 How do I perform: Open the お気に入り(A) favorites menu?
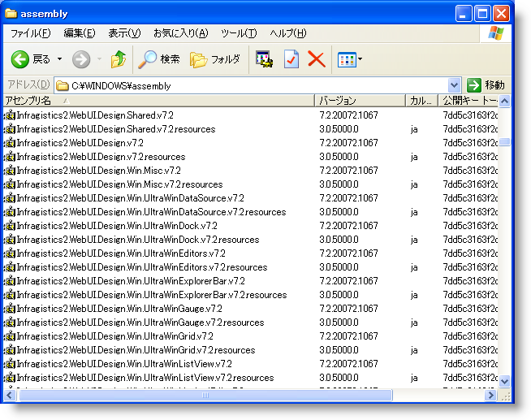[180, 33]
